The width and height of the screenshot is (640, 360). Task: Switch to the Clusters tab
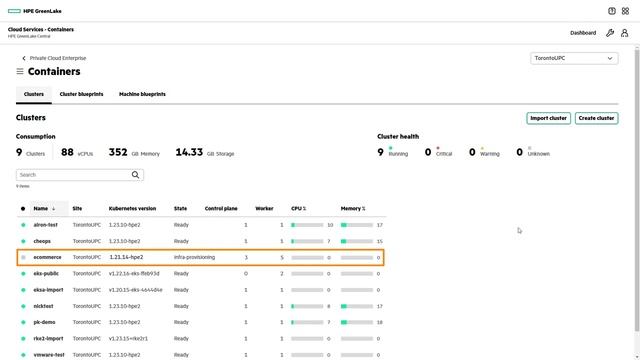click(x=34, y=94)
